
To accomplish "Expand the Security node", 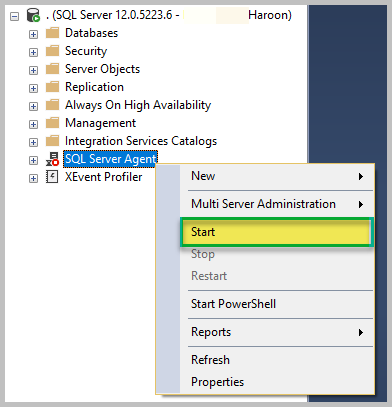I will coord(33,52).
